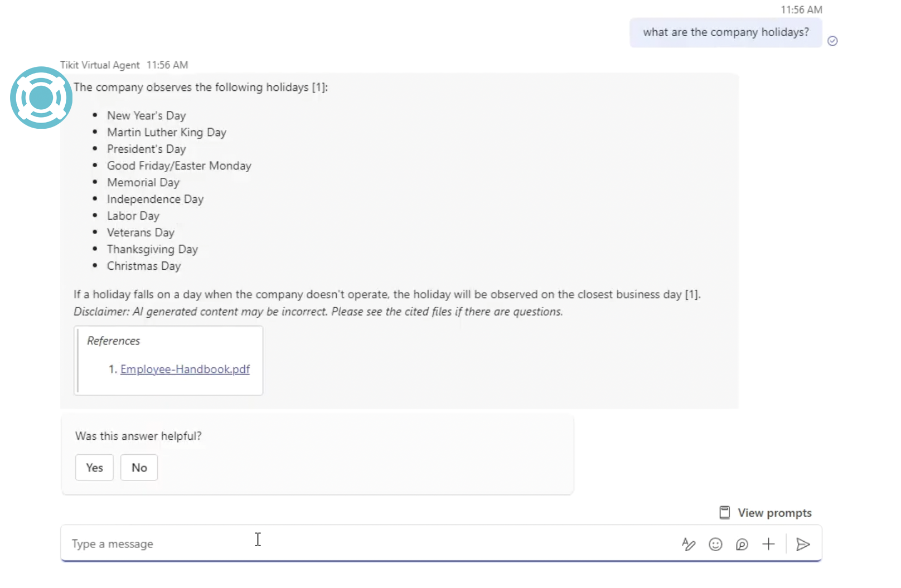
Task: Select the "what are the company holidays?" message
Action: [x=725, y=32]
